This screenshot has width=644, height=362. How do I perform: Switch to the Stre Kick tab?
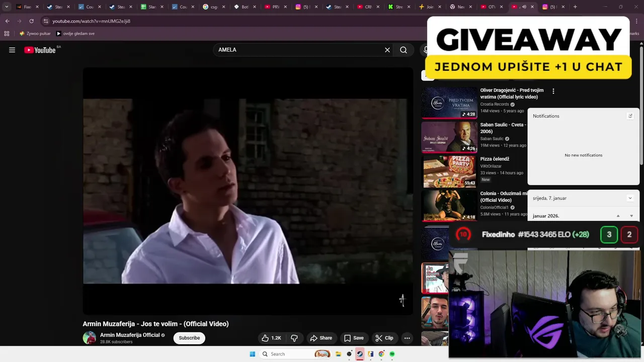pos(399,7)
